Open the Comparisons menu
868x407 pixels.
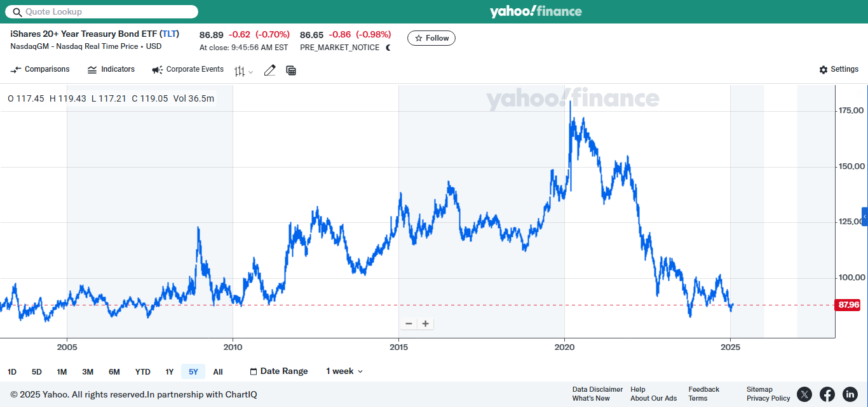[40, 70]
